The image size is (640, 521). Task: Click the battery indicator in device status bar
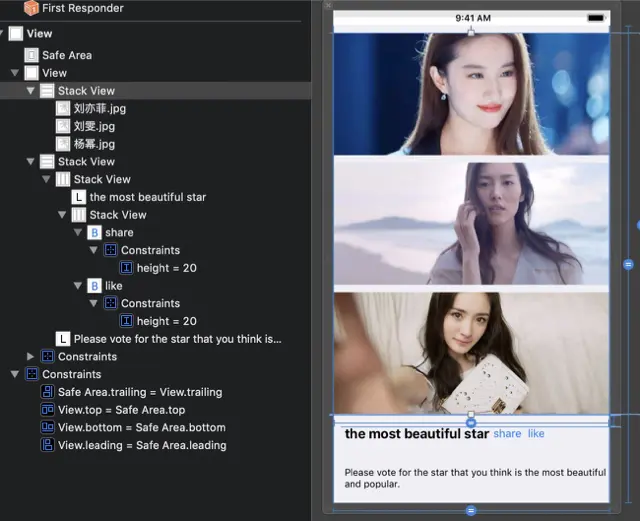click(596, 18)
